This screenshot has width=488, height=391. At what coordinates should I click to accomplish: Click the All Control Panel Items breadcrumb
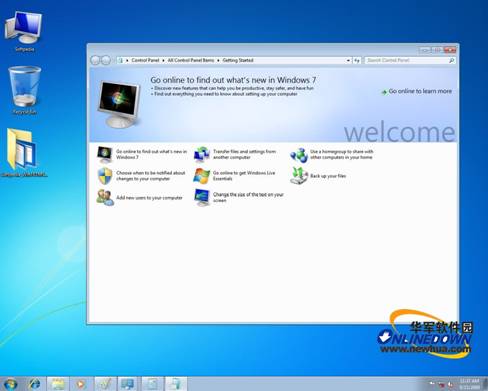click(x=191, y=60)
